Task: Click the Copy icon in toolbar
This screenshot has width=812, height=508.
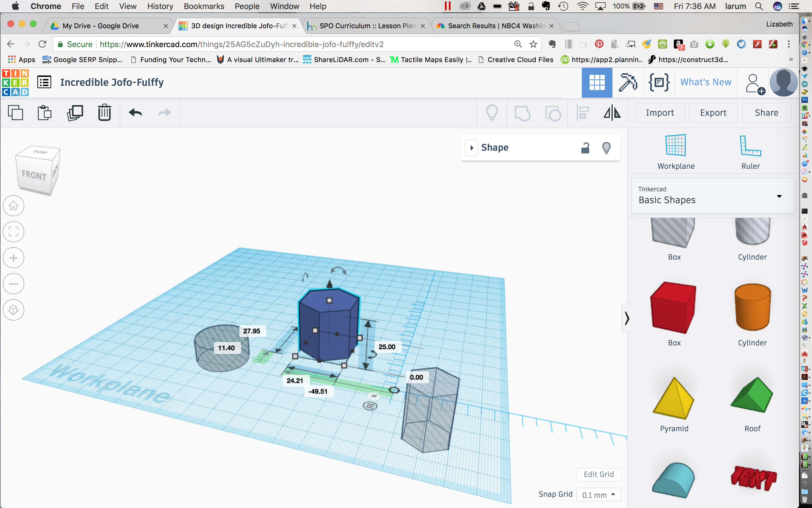Action: [x=16, y=113]
